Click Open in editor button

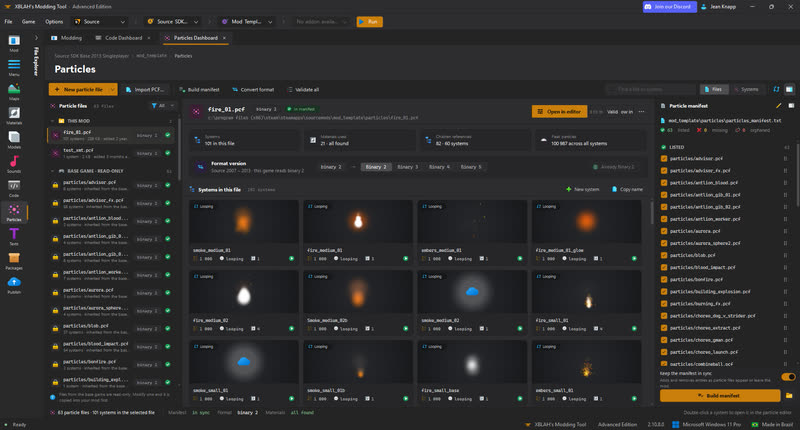click(559, 112)
